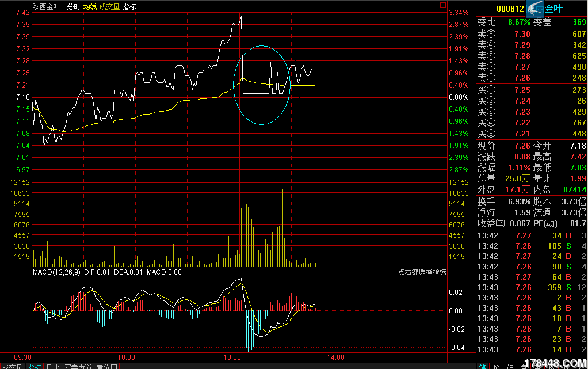The image size is (588, 369).
Task: Click the 13:00 marker on the time axis
Action: coord(233,357)
